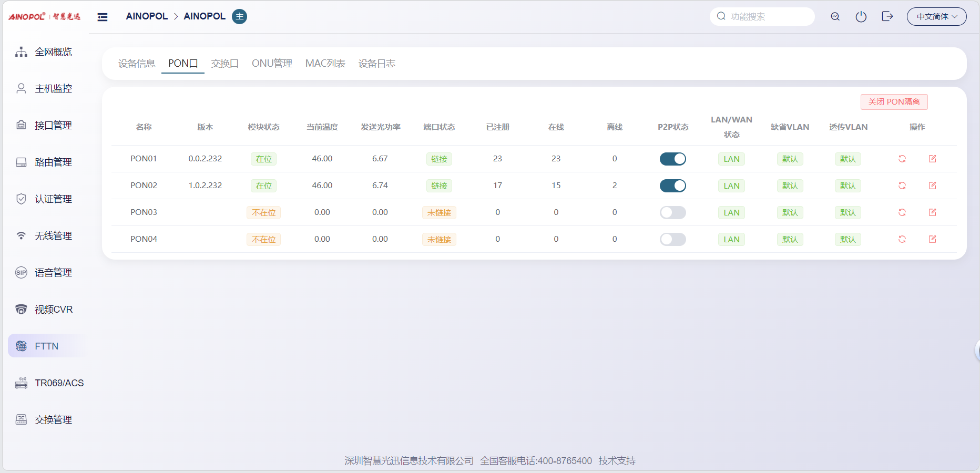The height and width of the screenshot is (473, 980).
Task: Expand the 无线管理 sidebar menu
Action: 53,236
